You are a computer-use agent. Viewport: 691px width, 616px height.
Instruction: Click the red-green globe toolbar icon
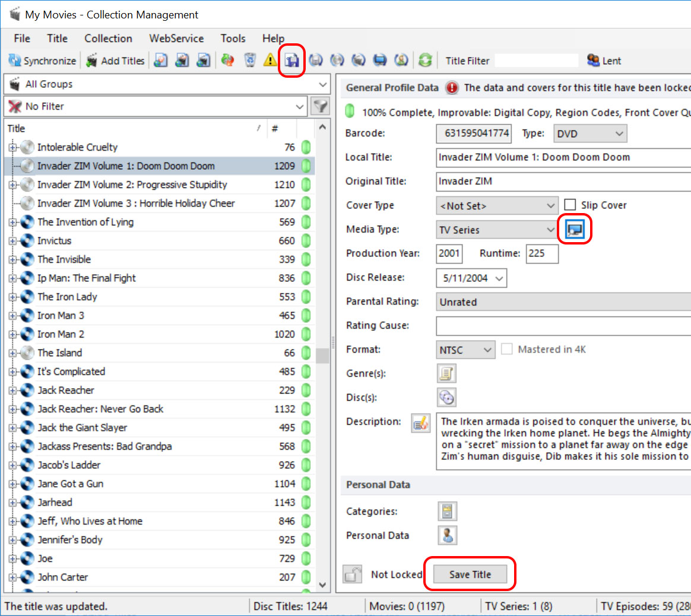(228, 61)
